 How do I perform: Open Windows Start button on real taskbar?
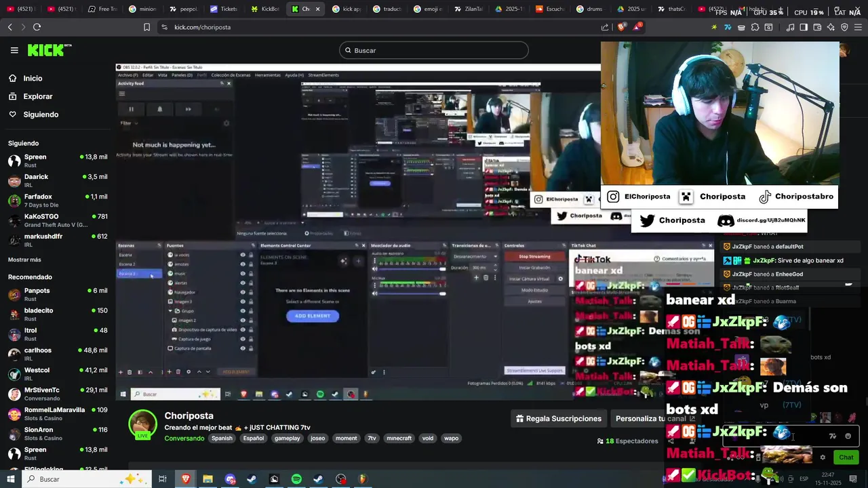coord(12,479)
